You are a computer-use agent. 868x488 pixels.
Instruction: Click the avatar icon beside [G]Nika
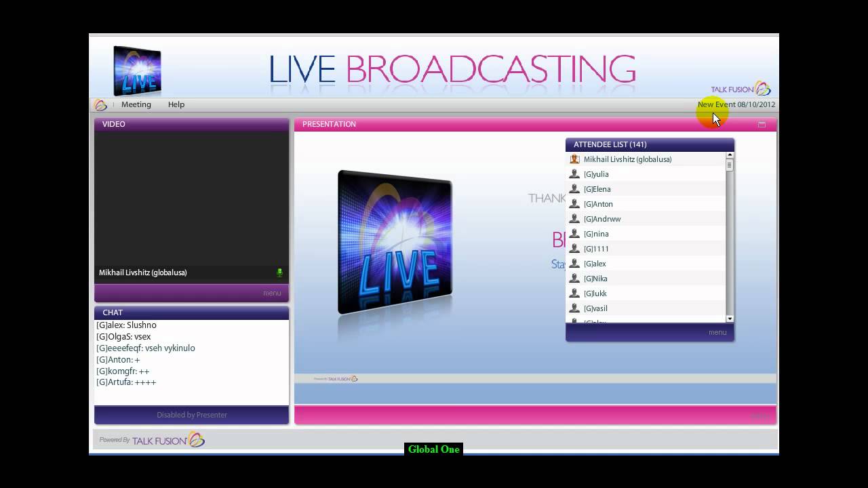click(x=574, y=279)
